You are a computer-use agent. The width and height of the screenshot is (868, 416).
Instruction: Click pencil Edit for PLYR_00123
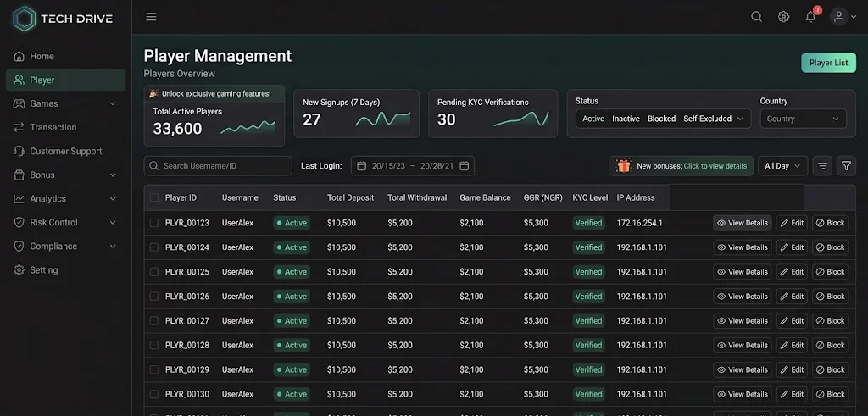point(792,223)
